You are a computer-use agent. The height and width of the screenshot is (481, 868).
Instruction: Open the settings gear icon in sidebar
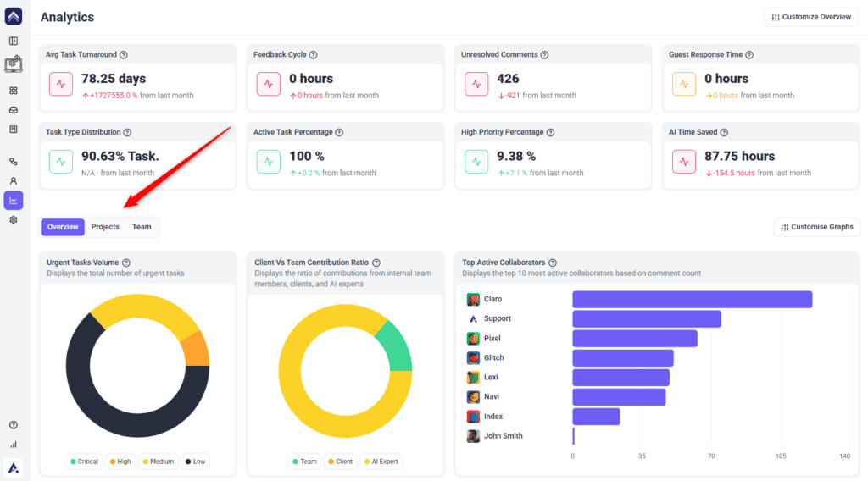(x=14, y=219)
